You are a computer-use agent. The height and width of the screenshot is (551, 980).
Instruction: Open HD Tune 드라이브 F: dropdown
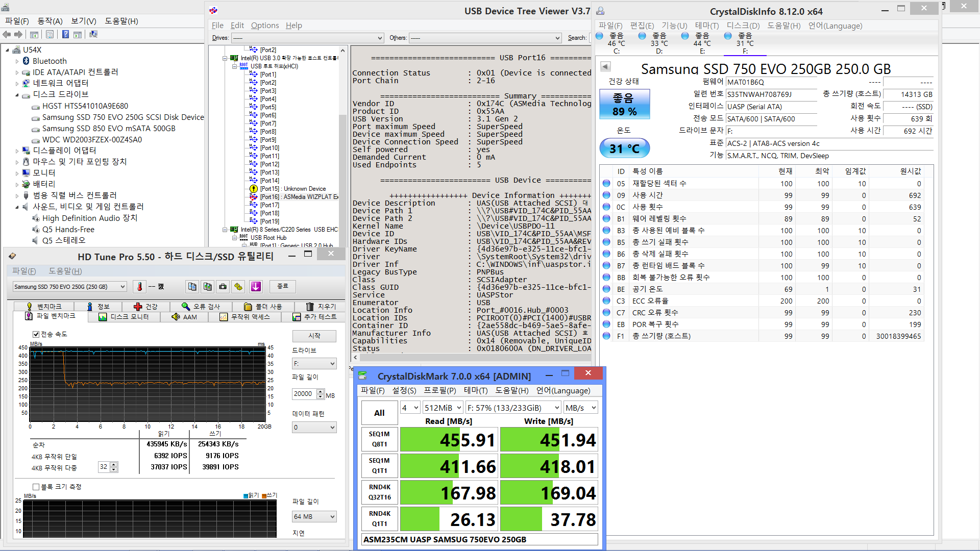[x=314, y=364]
